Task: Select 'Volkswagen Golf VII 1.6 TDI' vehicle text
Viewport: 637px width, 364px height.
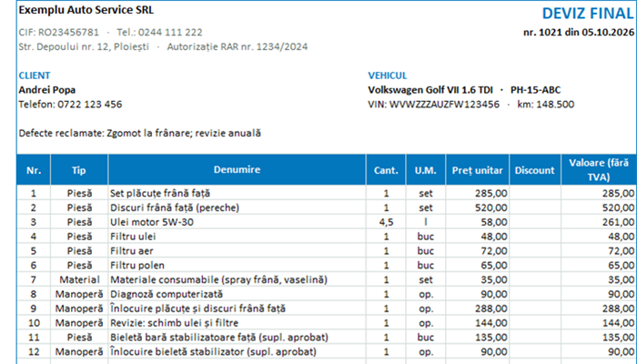Action: tap(430, 90)
